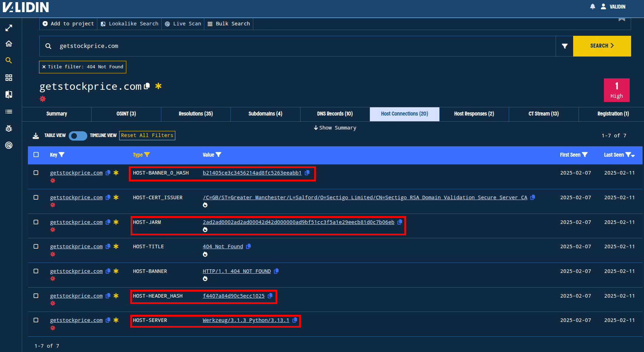Viewport: 644px width, 352px height.
Task: Open the search page from sidebar
Action: pyautogui.click(x=9, y=60)
